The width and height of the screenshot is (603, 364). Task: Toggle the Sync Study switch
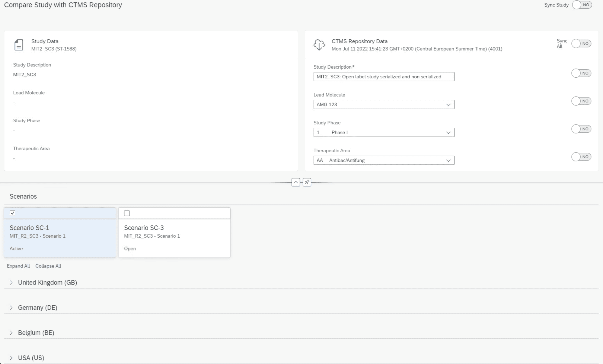click(x=582, y=5)
